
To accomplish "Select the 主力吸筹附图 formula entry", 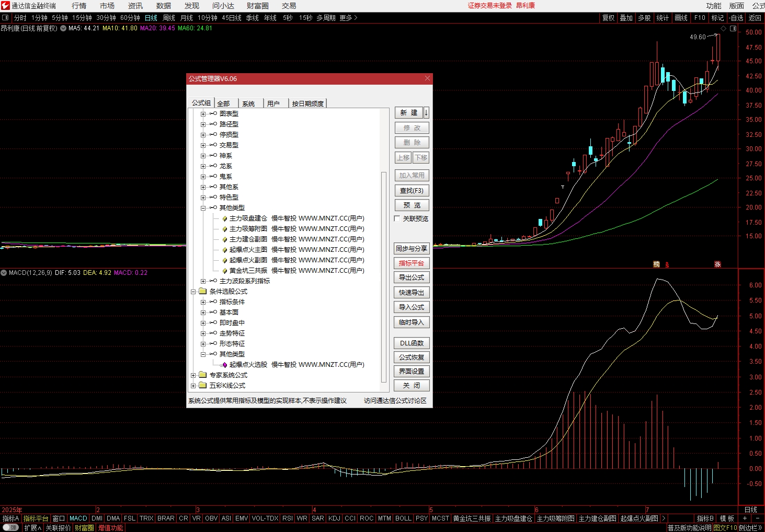I will click(296, 229).
